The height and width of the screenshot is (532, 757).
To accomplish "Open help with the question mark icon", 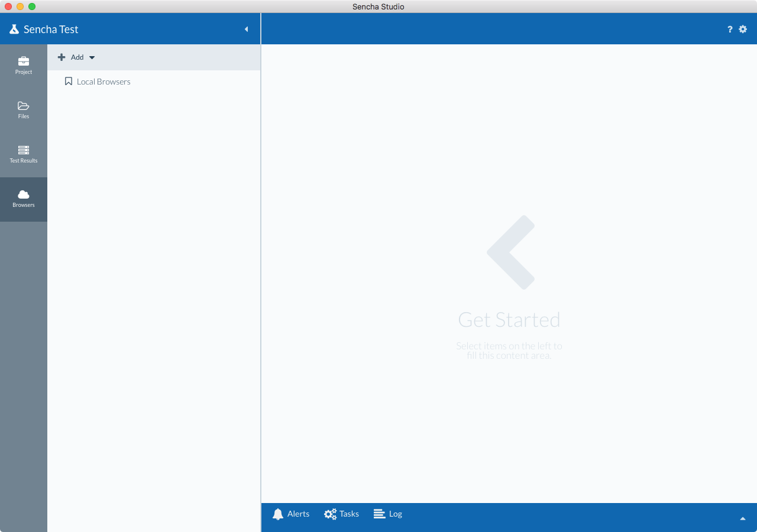I will click(x=730, y=29).
